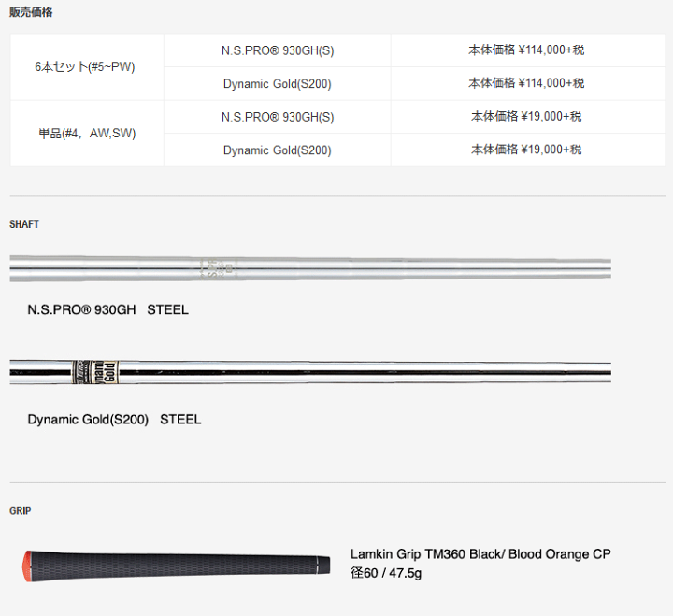Click the 販売価格 heading

pos(31,12)
